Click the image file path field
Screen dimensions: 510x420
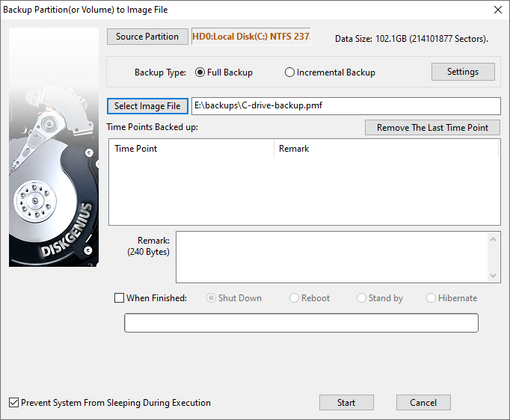coord(345,106)
